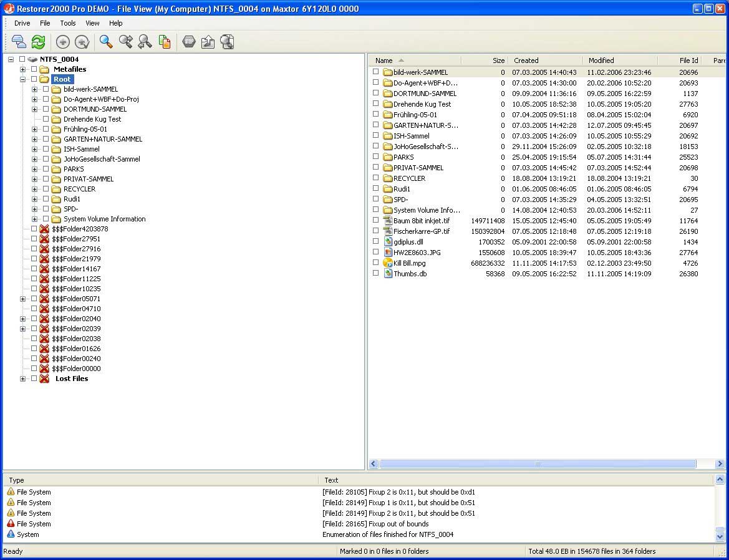Sort by the Modified column header

620,60
